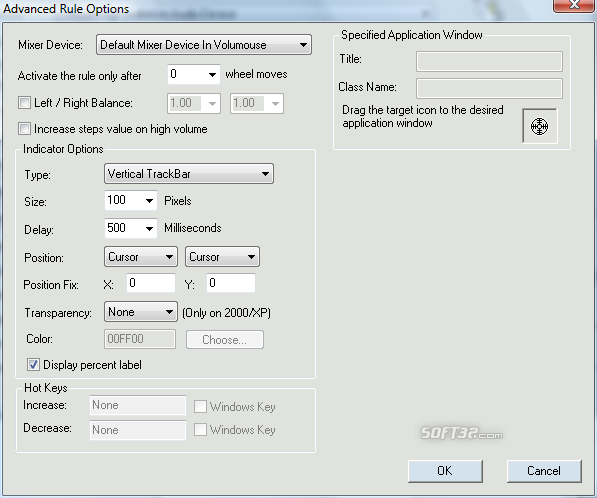Click the "Milliseconds" label

(x=193, y=228)
